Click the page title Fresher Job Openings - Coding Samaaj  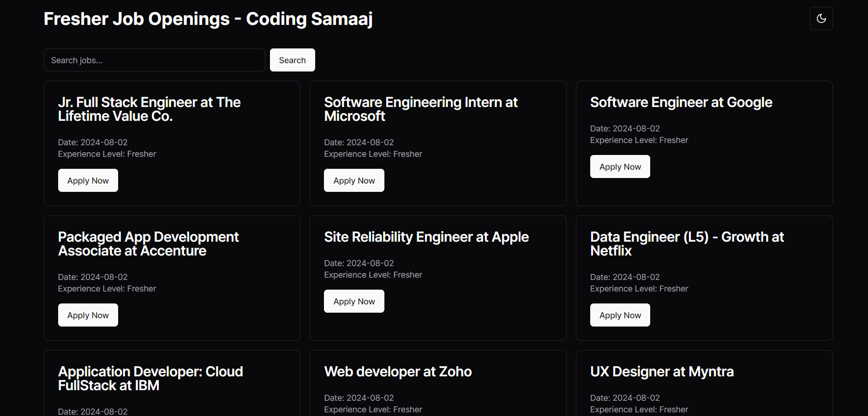coord(208,19)
